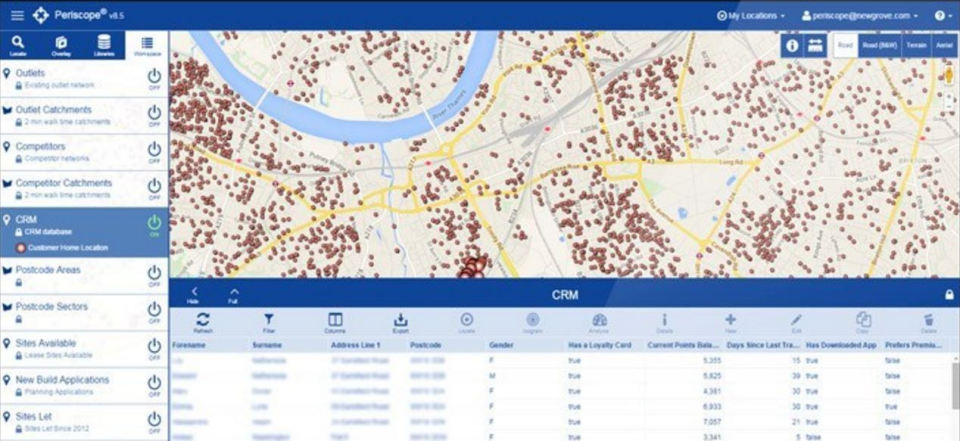Image resolution: width=960 pixels, height=441 pixels.
Task: Turn on Outlet Catchments layer
Action: [x=154, y=115]
